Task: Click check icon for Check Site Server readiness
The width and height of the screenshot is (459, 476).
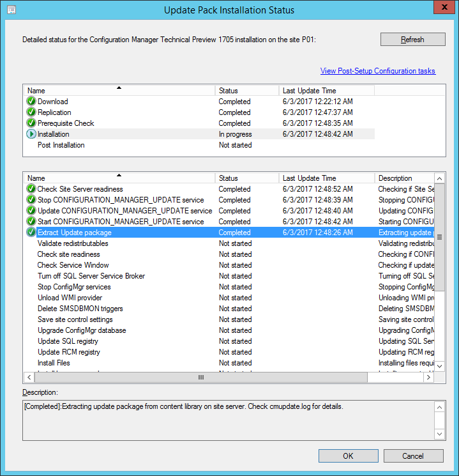Action: [31, 189]
